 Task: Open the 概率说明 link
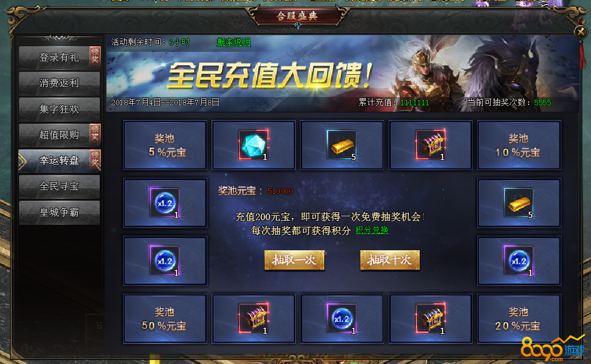[x=233, y=42]
